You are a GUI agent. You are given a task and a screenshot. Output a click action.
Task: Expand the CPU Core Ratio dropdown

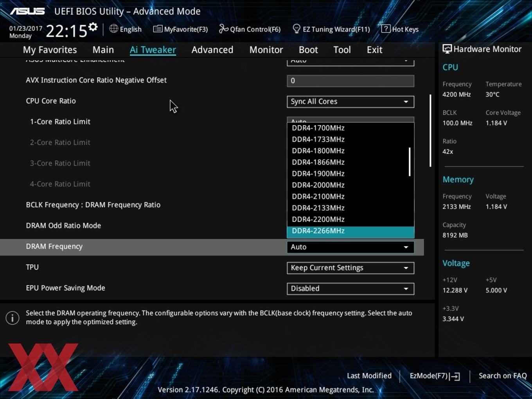tap(350, 102)
